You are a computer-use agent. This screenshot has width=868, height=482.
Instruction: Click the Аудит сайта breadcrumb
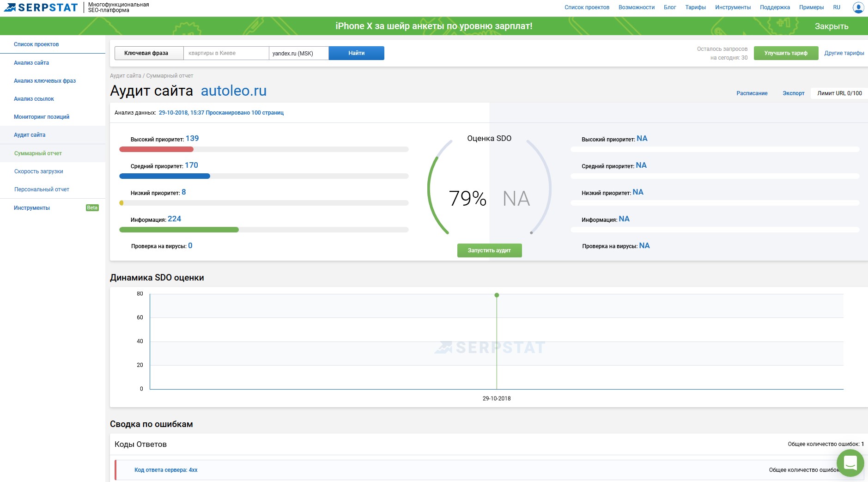tap(125, 76)
